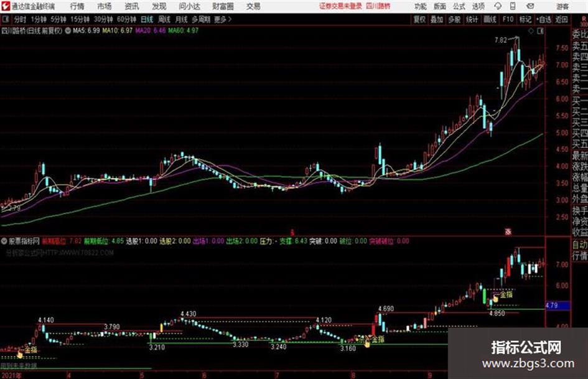Click the 4.690 peak label in the sub-chart
588x379 pixels.
tap(386, 309)
